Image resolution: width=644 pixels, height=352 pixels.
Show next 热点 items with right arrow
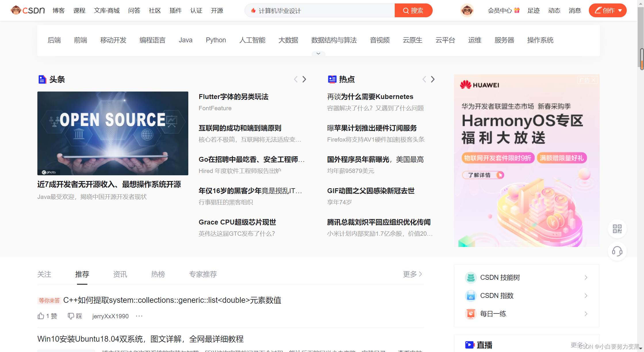pos(433,79)
